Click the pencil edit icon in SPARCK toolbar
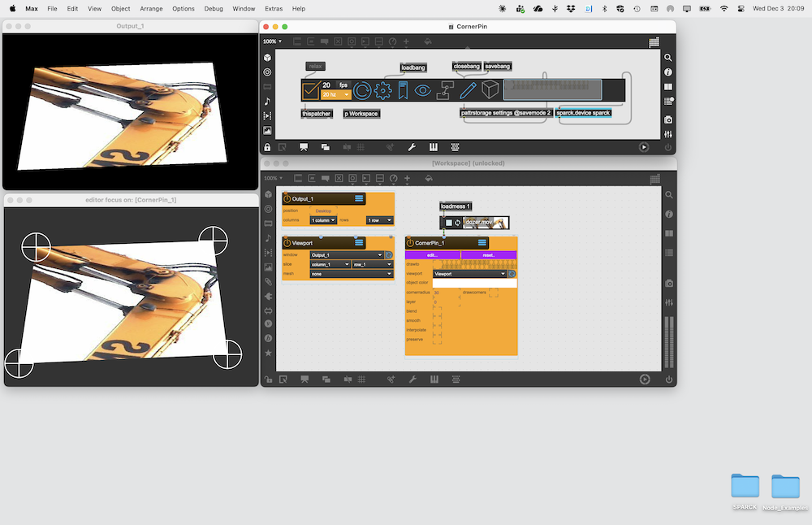 click(468, 90)
